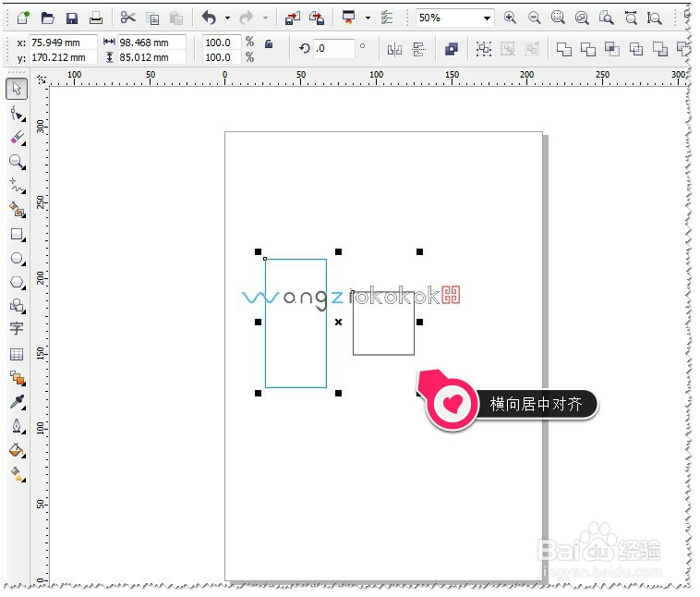Click the Ungroup All icon
This screenshot has width=700, height=597.
point(532,49)
